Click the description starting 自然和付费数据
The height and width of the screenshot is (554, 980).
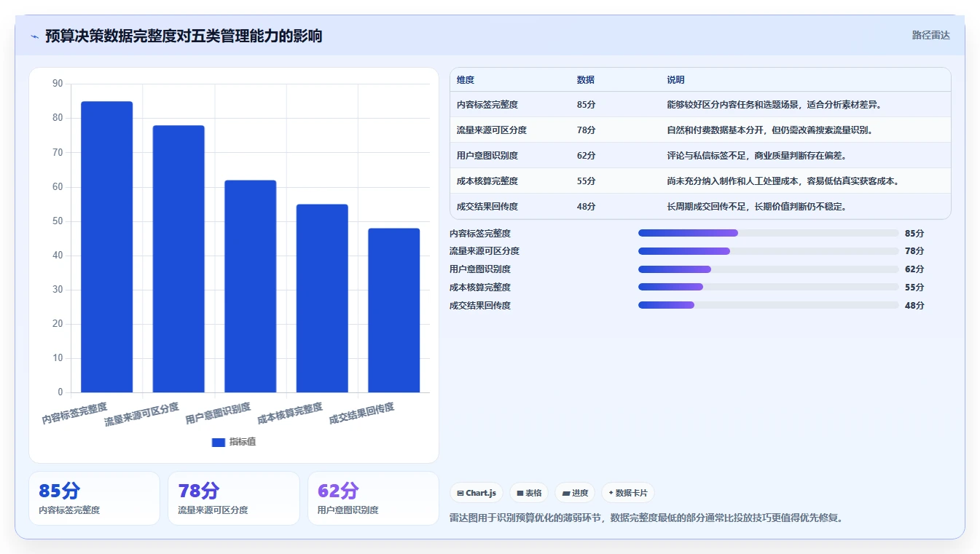tap(770, 130)
